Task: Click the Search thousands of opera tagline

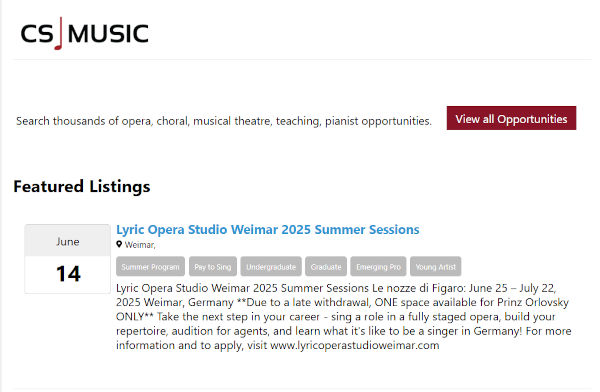Action: tap(224, 121)
